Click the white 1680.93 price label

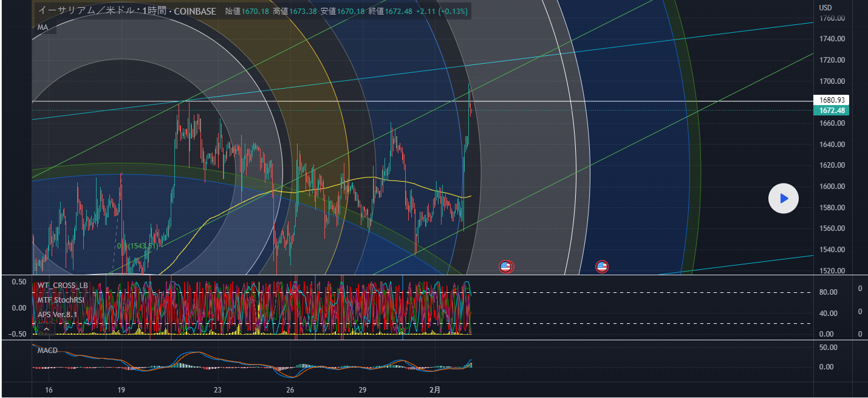pyautogui.click(x=830, y=100)
